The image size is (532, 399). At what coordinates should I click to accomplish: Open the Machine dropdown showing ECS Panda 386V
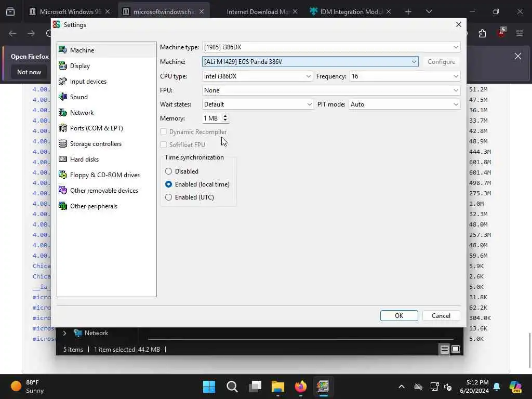[310, 62]
